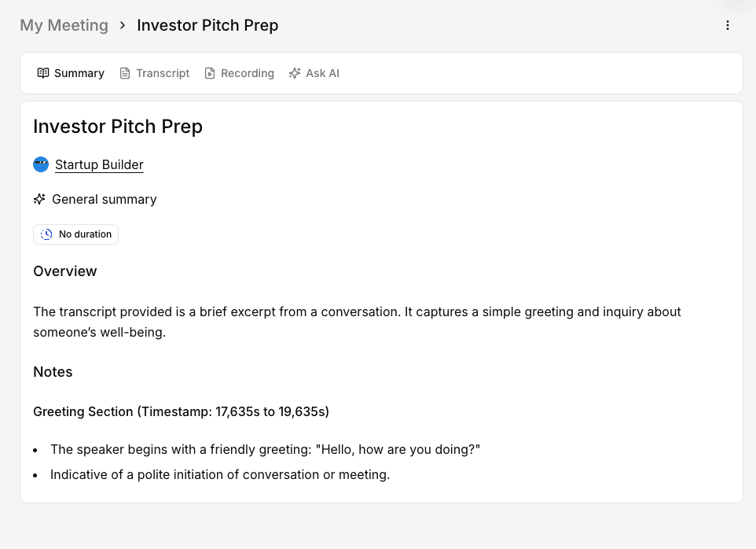Screen dimensions: 756x549
Task: Switch to the Transcript tab
Action: point(154,73)
